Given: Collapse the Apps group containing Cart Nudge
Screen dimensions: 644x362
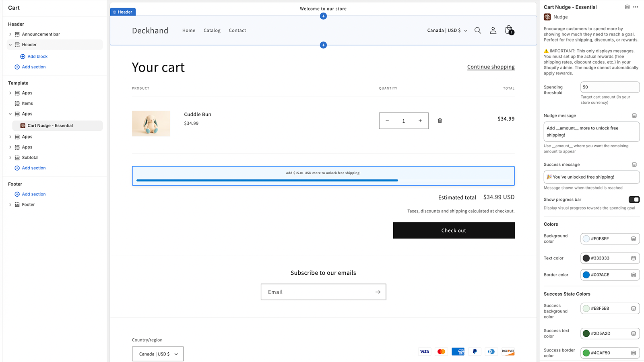Looking at the screenshot, I should (10, 114).
